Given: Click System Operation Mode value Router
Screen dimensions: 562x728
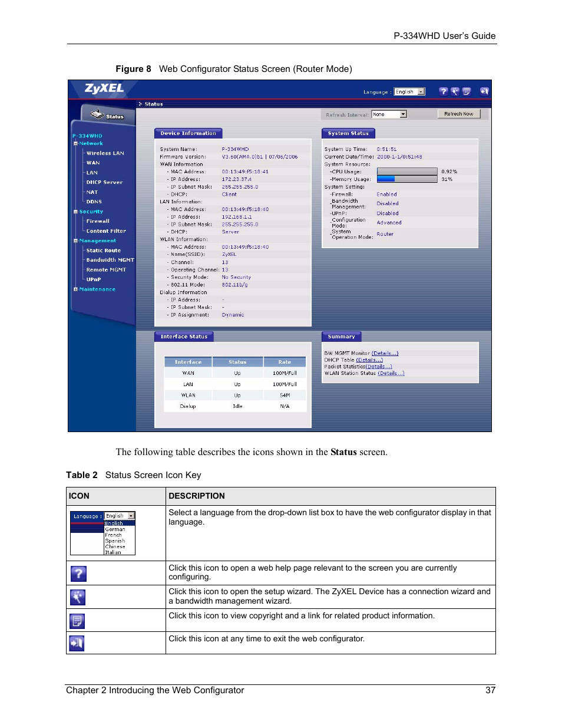Looking at the screenshot, I should [385, 234].
